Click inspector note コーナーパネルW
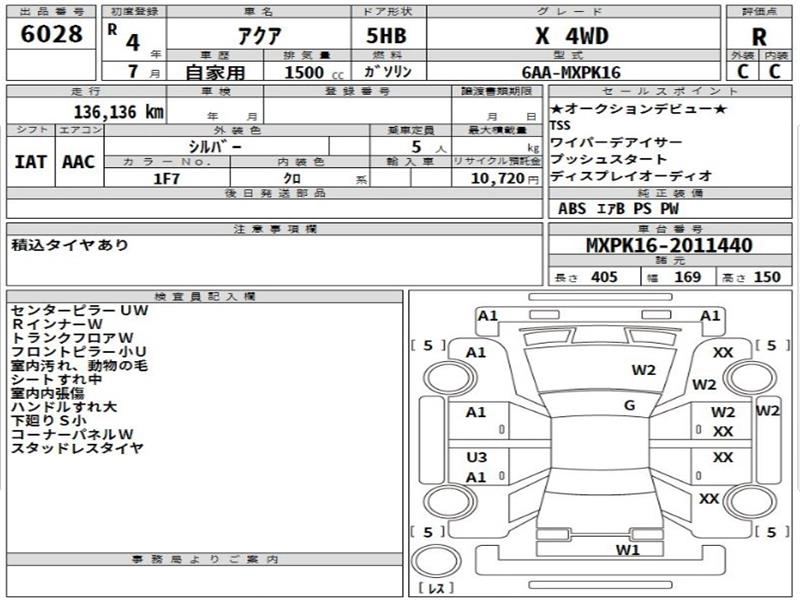800x600 pixels. pyautogui.click(x=72, y=434)
